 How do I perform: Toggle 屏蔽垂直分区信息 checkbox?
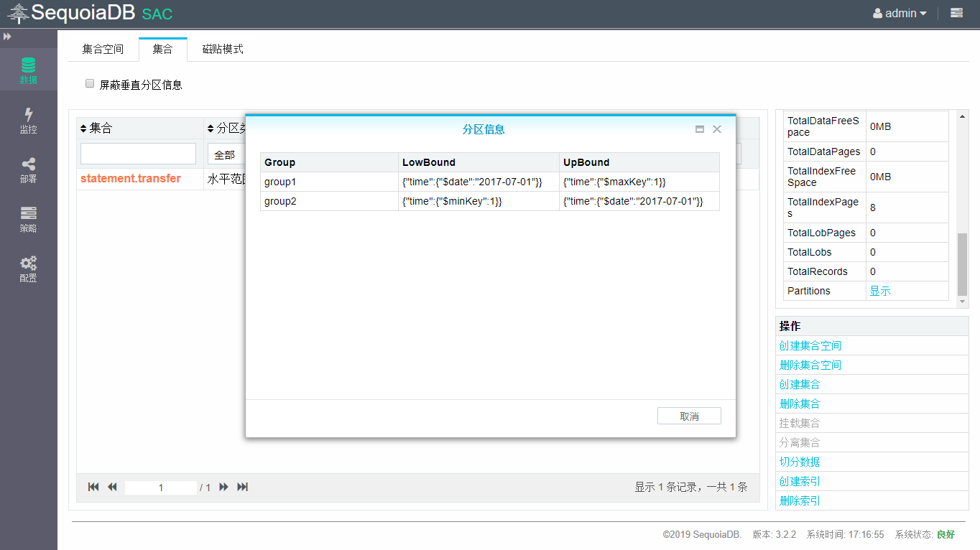[90, 83]
